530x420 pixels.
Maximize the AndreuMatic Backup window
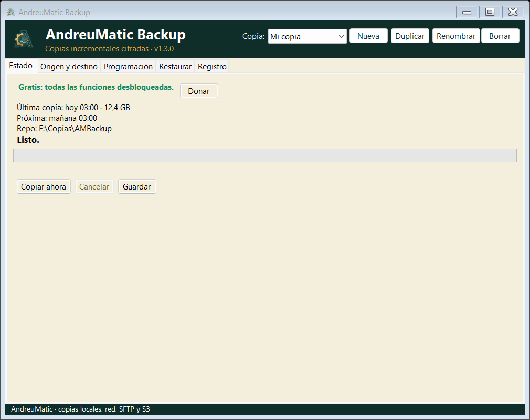click(x=490, y=12)
